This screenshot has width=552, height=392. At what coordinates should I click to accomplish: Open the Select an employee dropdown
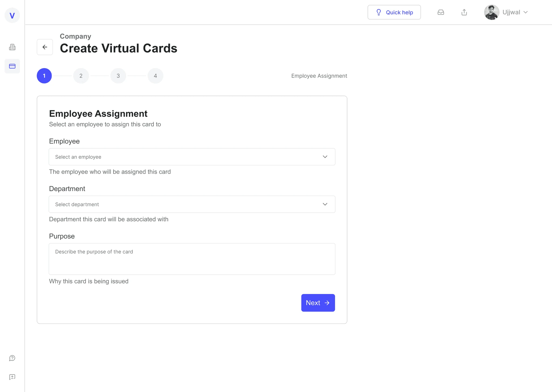192,157
